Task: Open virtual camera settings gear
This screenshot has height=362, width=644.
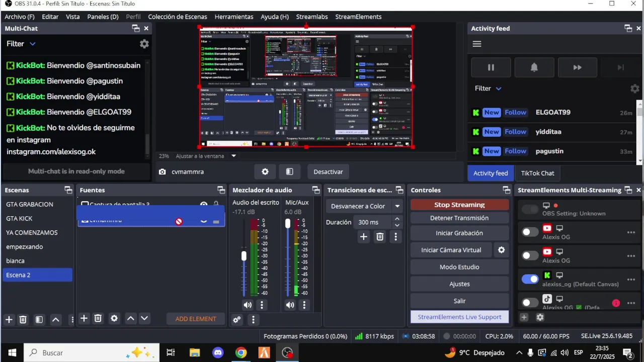Action: [501, 250]
